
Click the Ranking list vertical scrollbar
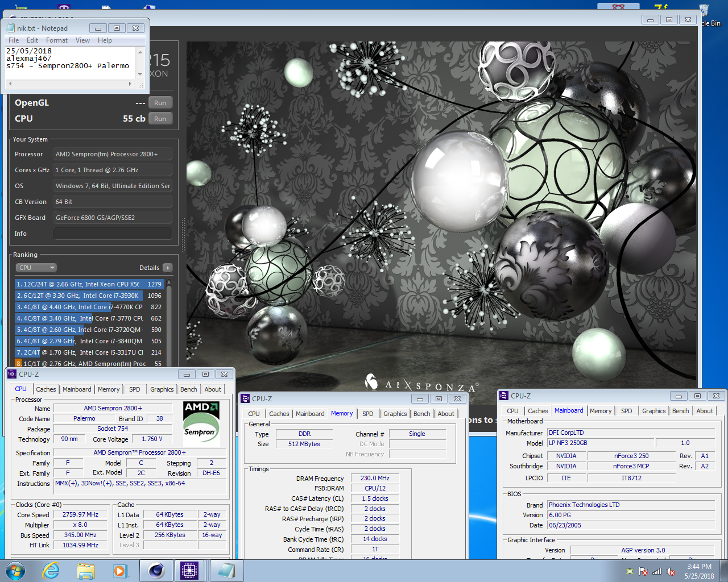[x=169, y=322]
